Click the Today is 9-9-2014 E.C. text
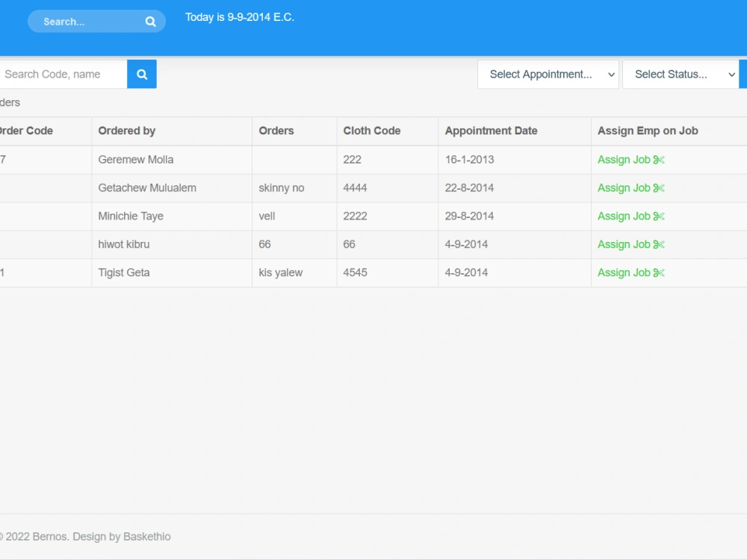 click(x=240, y=17)
